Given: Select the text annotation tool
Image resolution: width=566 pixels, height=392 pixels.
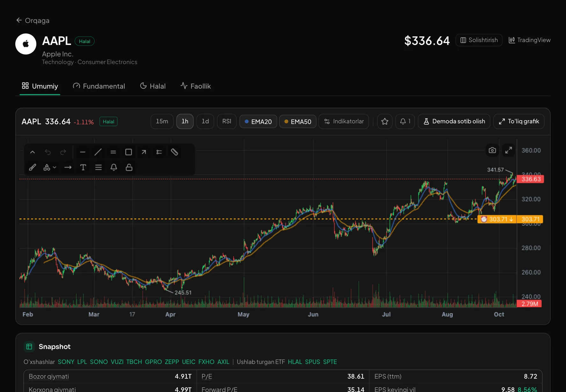Looking at the screenshot, I should click(x=83, y=167).
